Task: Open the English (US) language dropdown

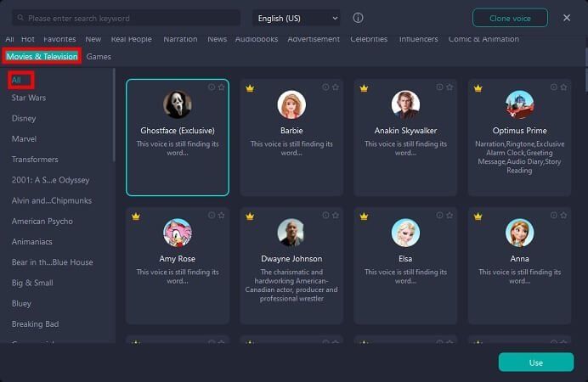Action: [x=297, y=18]
